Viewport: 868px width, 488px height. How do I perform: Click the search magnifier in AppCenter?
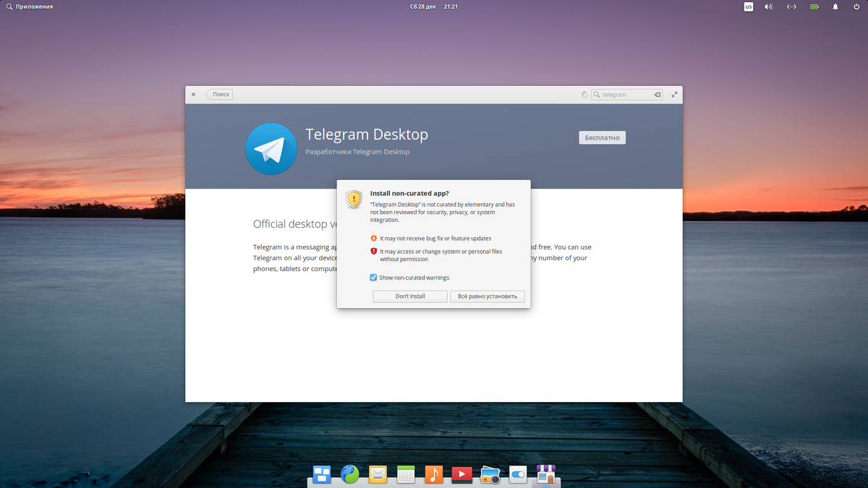597,95
